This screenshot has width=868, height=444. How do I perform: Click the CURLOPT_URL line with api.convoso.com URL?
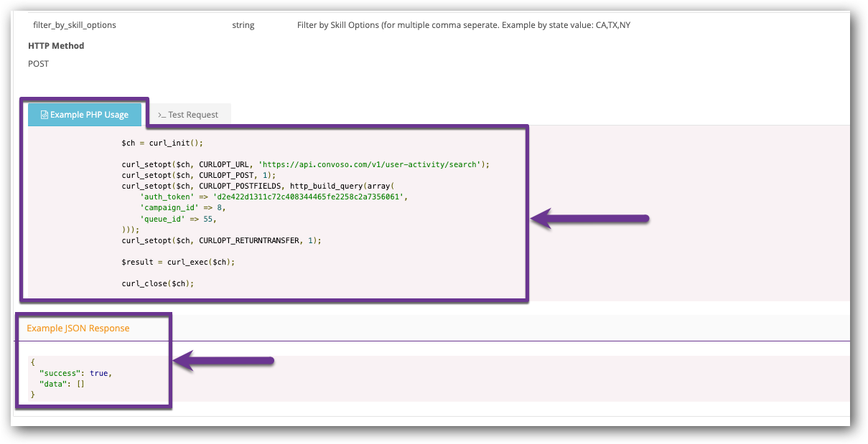point(305,164)
